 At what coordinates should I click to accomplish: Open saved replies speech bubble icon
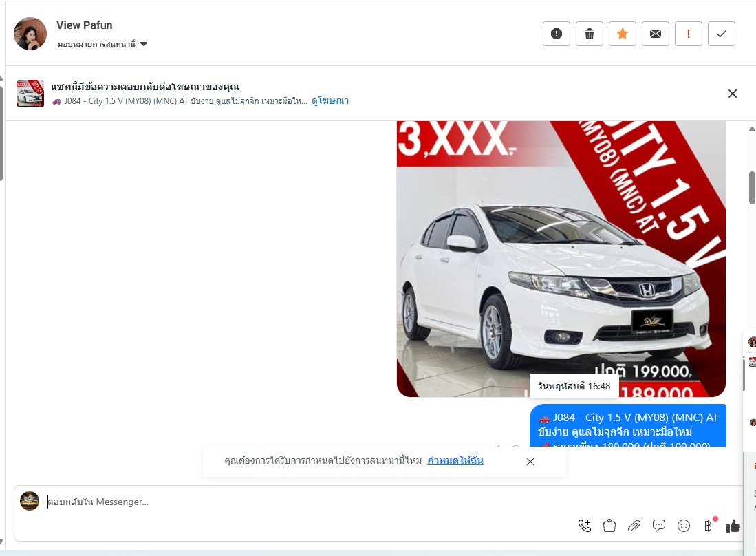(658, 526)
